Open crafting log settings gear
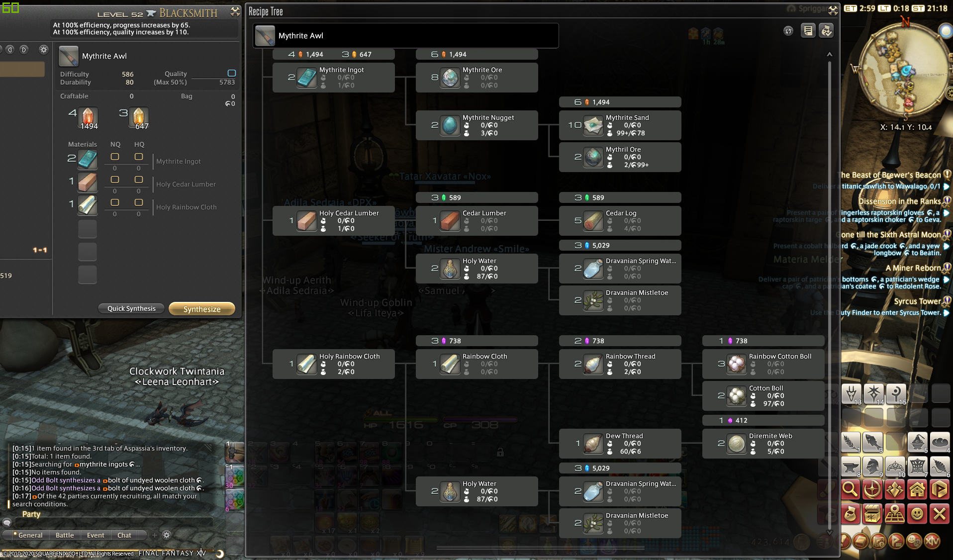Image resolution: width=953 pixels, height=560 pixels. point(44,49)
